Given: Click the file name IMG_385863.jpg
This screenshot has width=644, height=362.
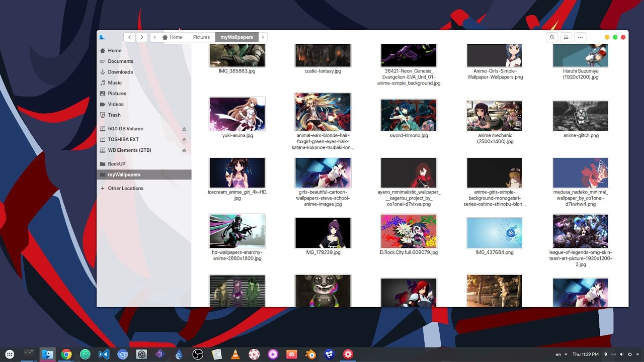Looking at the screenshot, I should tap(237, 71).
